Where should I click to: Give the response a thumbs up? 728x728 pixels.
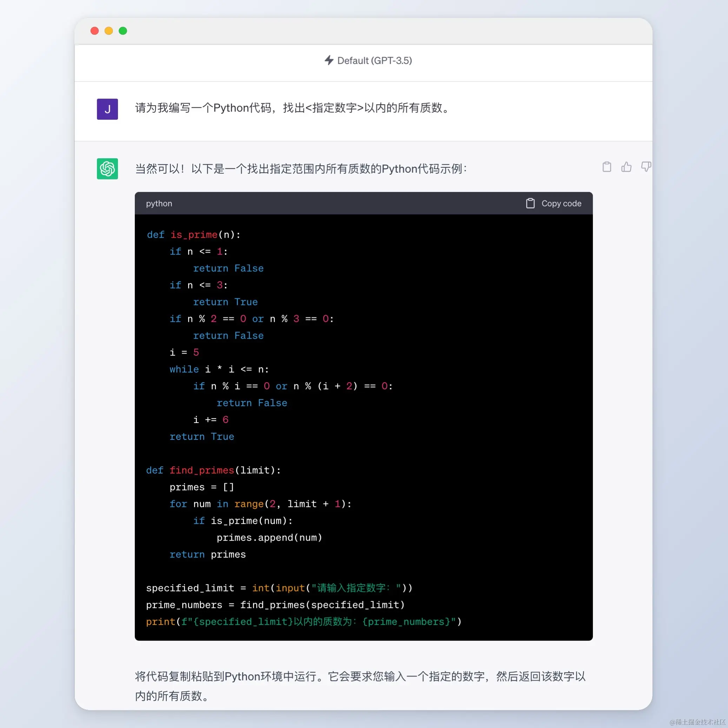pyautogui.click(x=626, y=167)
